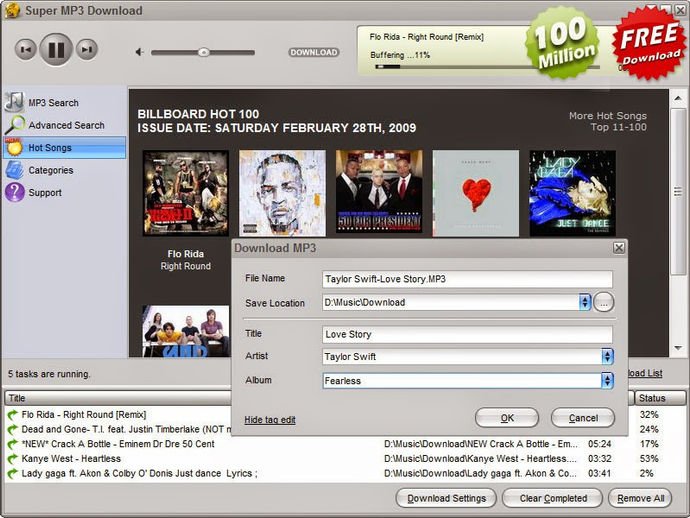
Task: Click the Kanye West save path cell
Action: (481, 459)
